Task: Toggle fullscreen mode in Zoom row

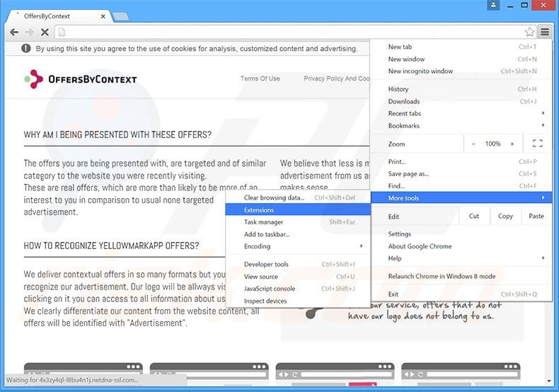Action: [x=538, y=144]
